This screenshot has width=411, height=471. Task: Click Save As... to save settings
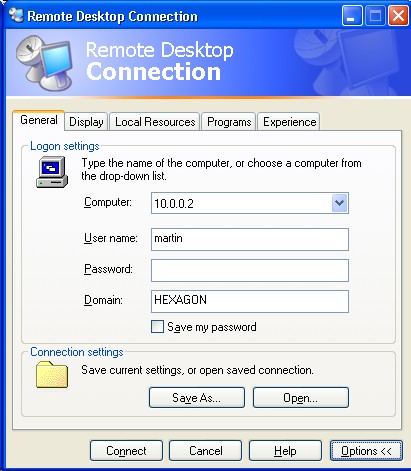tap(197, 398)
